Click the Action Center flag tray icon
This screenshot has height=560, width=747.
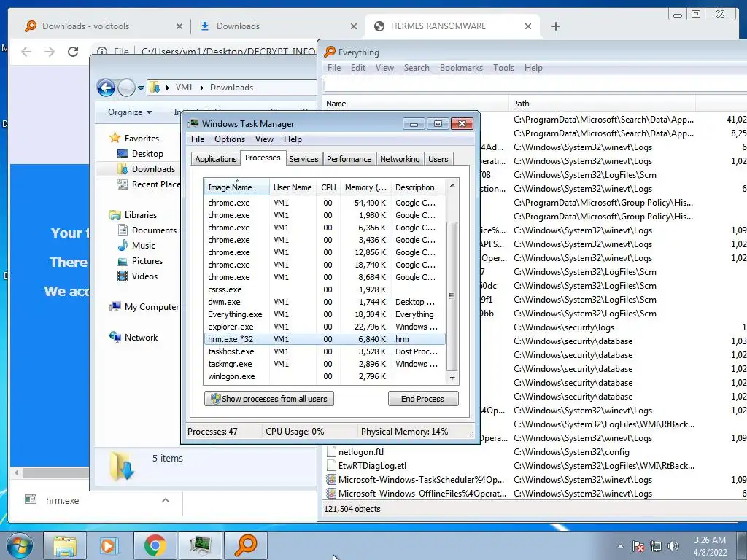tap(638, 546)
